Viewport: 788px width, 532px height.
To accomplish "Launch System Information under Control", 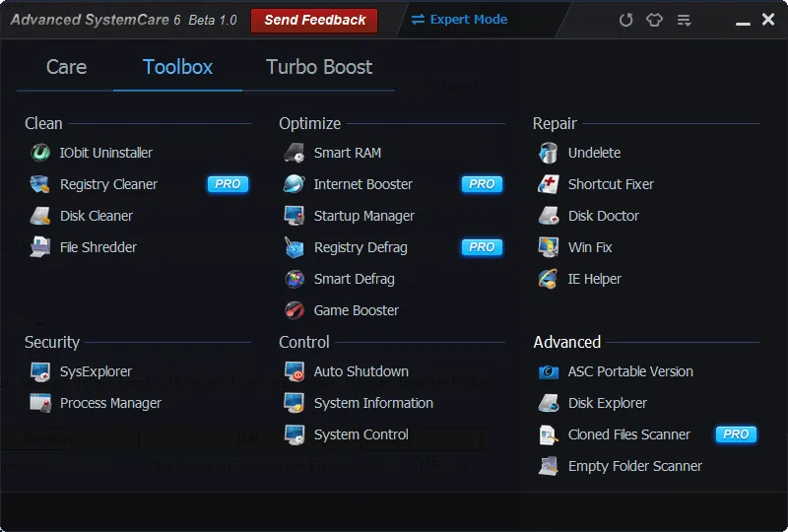I will pos(373,403).
